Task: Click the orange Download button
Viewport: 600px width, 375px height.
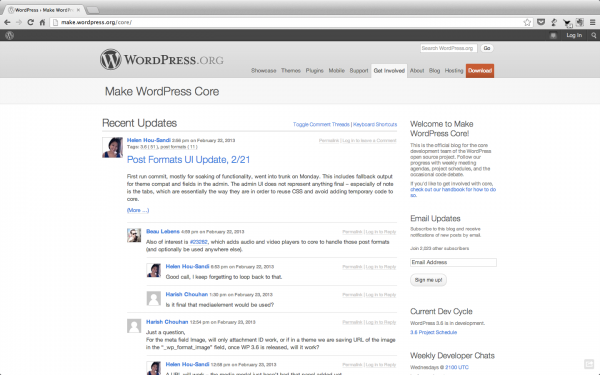Action: coord(480,71)
